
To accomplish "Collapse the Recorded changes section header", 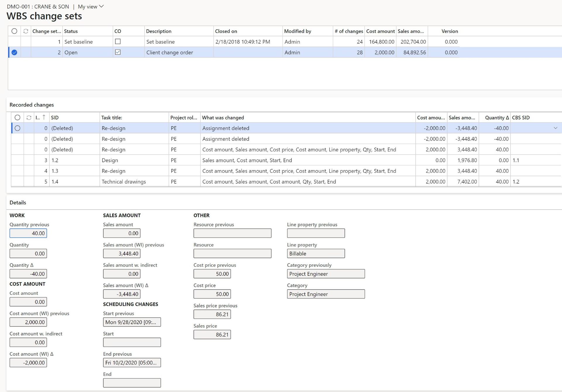I will pos(32,105).
